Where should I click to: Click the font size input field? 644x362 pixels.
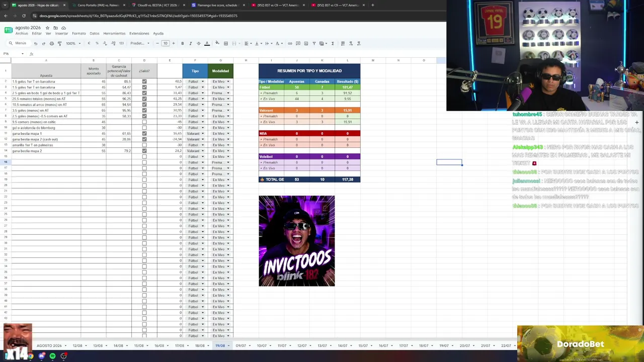(x=165, y=43)
